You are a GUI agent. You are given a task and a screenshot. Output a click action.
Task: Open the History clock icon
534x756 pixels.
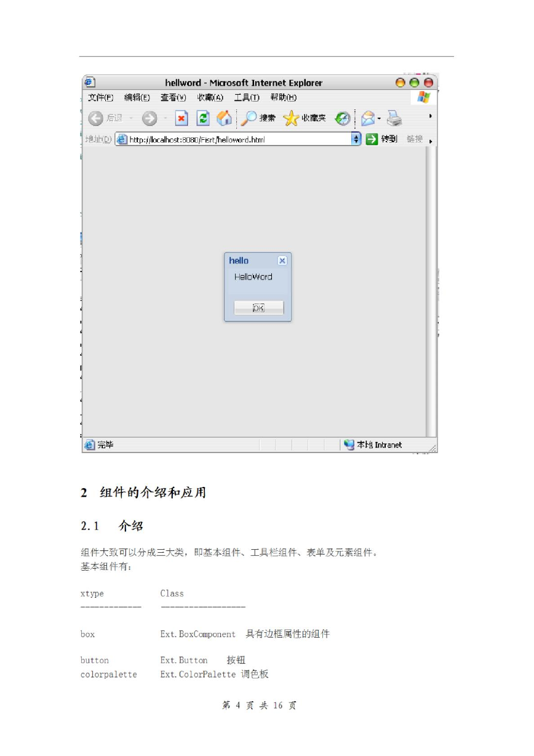pos(343,118)
